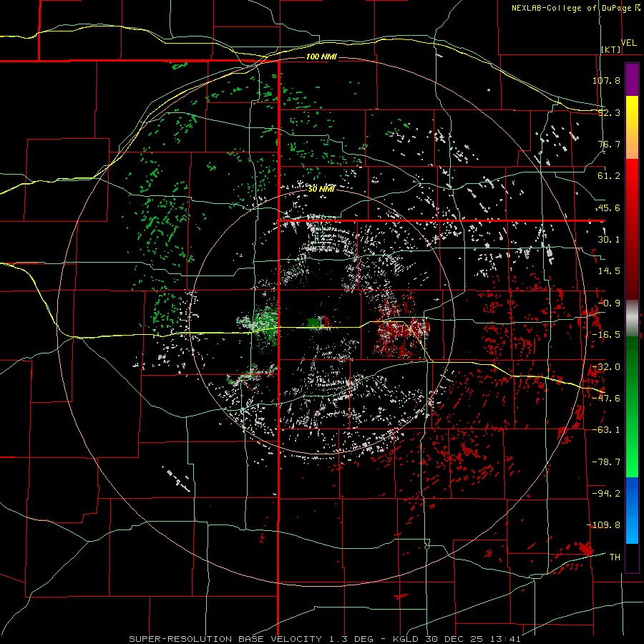This screenshot has width=644, height=644.
Task: Click the 92.3 velocity scale value
Action: pyautogui.click(x=609, y=112)
